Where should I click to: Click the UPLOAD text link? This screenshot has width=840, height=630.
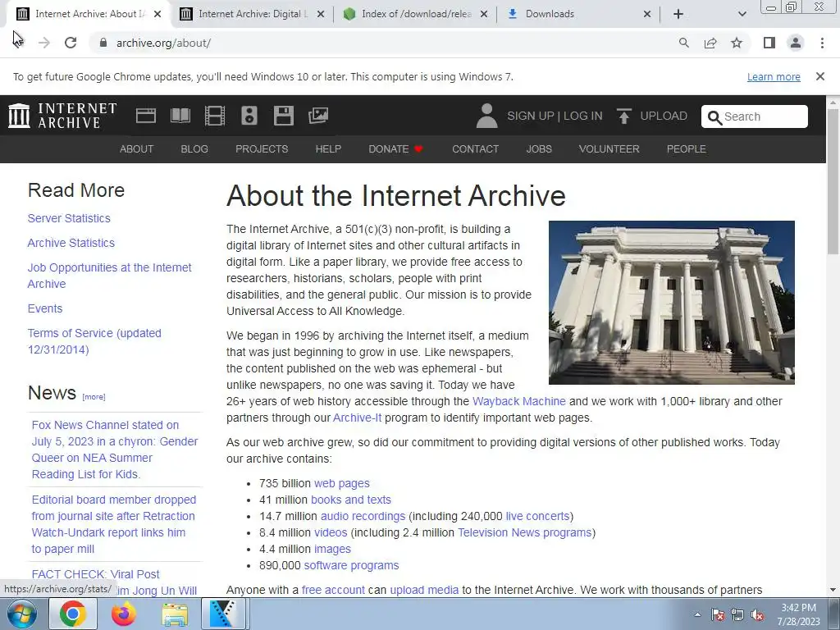[x=663, y=116]
